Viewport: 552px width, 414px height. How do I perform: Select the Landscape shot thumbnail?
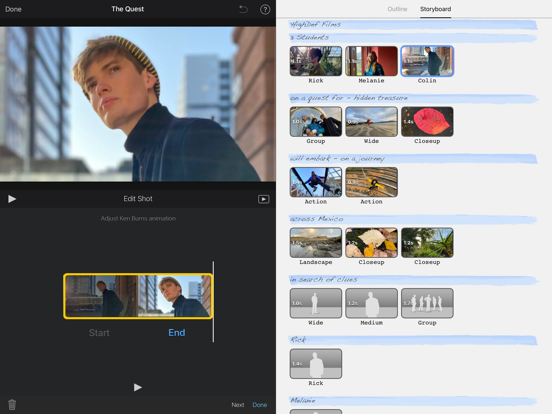[316, 243]
